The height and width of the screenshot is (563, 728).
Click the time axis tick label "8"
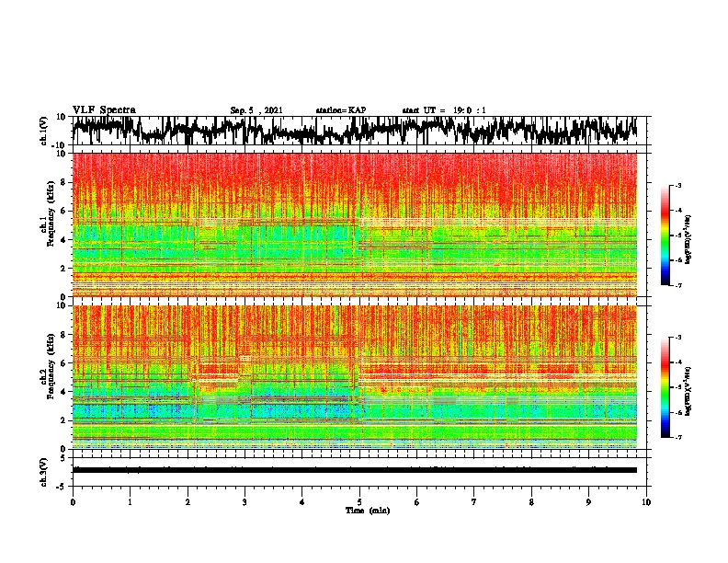pos(531,502)
